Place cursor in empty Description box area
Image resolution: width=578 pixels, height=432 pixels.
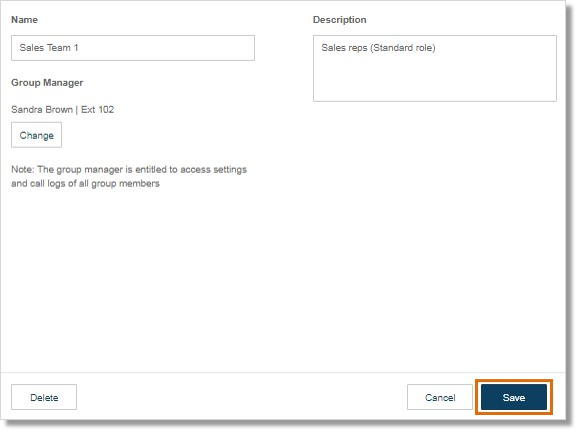(x=435, y=79)
